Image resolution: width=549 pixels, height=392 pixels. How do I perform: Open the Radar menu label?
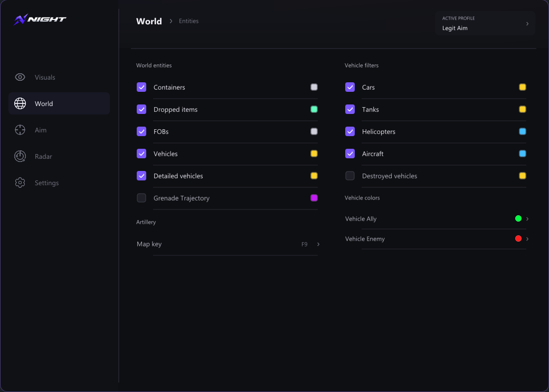(43, 157)
